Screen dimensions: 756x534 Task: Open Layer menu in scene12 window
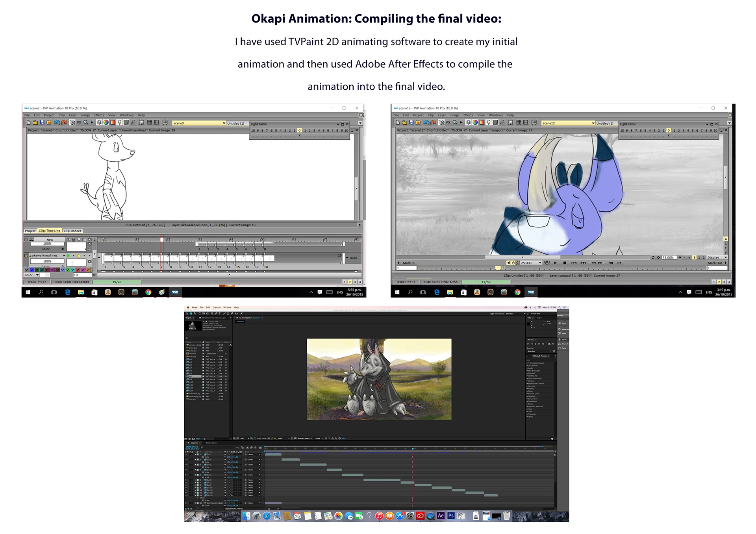[x=442, y=115]
